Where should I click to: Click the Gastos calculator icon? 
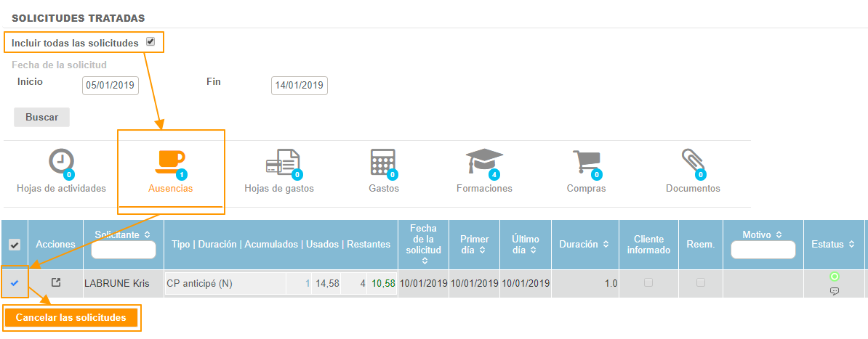383,162
